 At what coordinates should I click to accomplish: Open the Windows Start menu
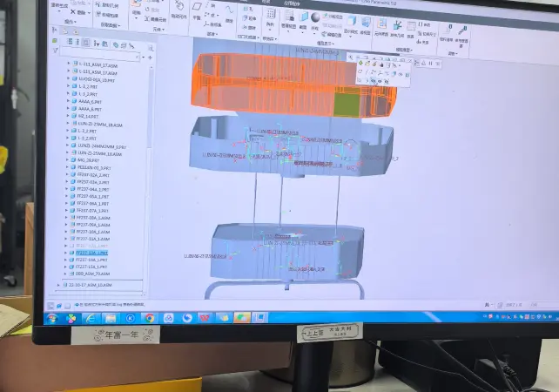point(52,318)
